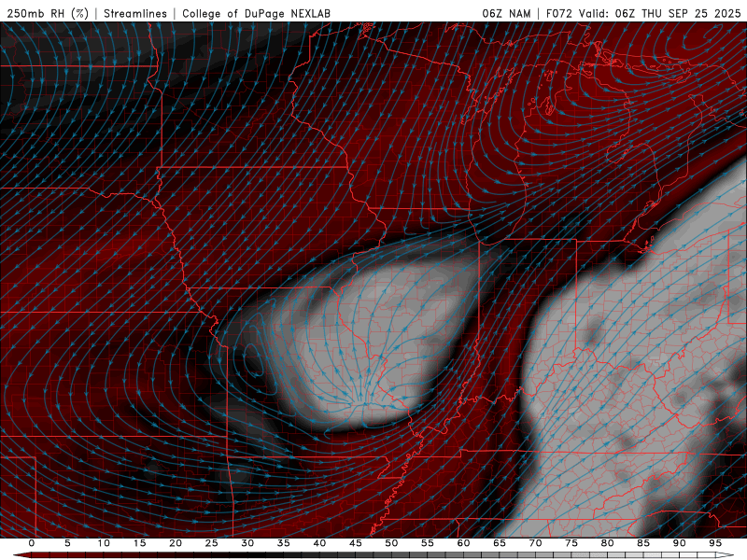This screenshot has height=560, width=747.
Task: Click the colorbar label "35"
Action: 284,543
